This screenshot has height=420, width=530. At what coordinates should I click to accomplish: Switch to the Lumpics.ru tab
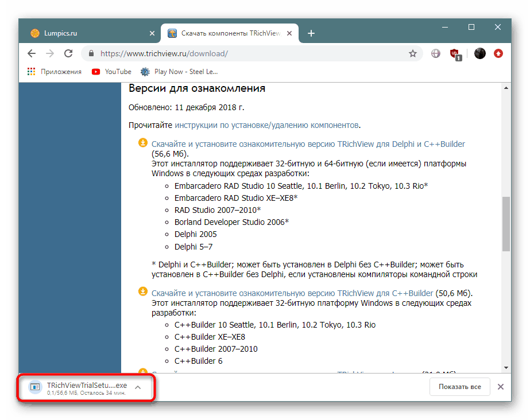89,33
